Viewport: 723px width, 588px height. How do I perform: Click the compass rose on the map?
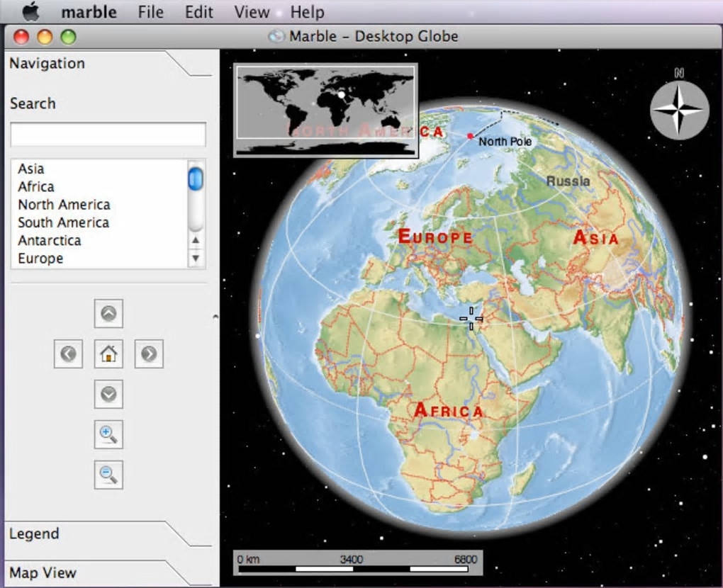coord(679,110)
